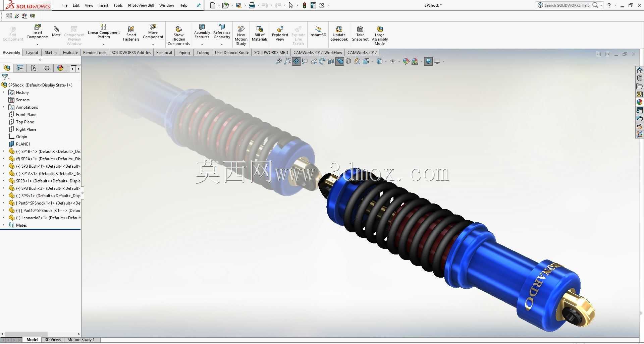The image size is (644, 344).
Task: Click the Rebuild traffic light icon
Action: [x=305, y=5]
